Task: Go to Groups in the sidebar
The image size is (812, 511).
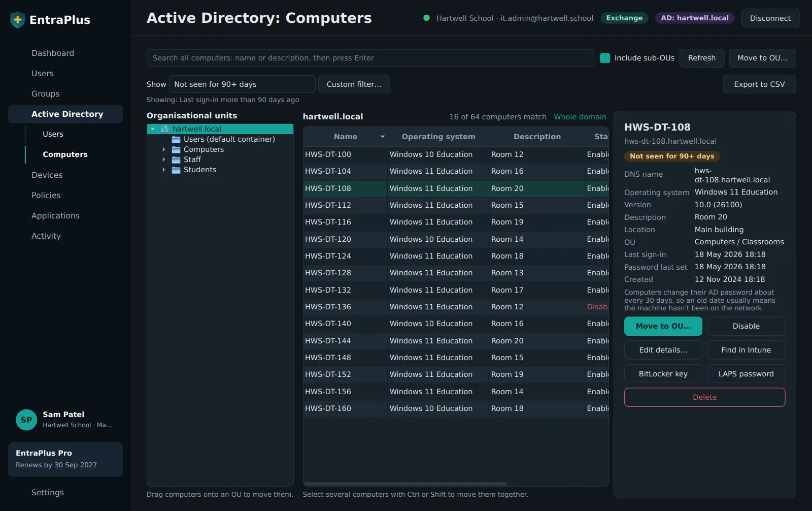Action: 46,94
